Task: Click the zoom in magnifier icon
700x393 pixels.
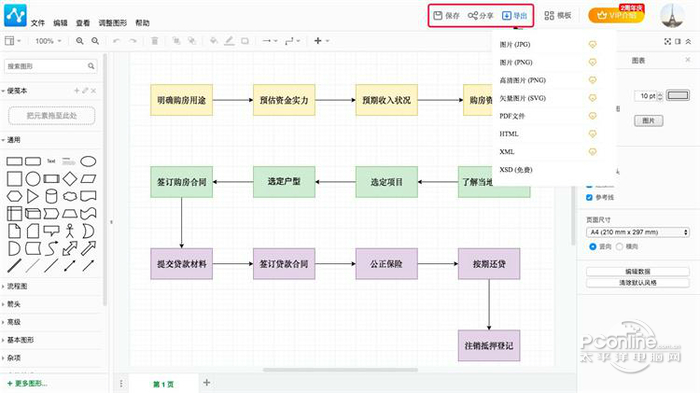Action: click(79, 41)
